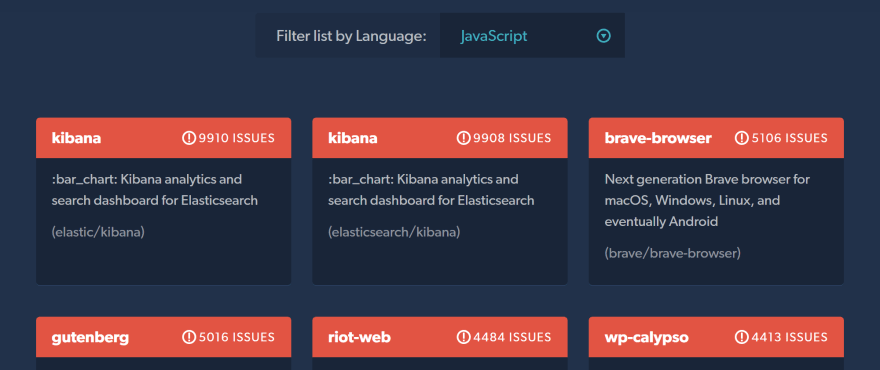Open the wp-calypso card title
880x370 pixels.
[647, 337]
